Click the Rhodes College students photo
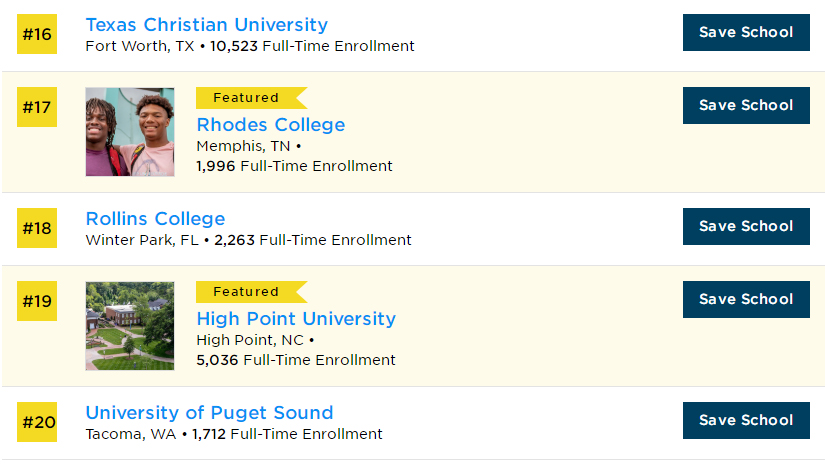This screenshot has height=466, width=827. (130, 132)
